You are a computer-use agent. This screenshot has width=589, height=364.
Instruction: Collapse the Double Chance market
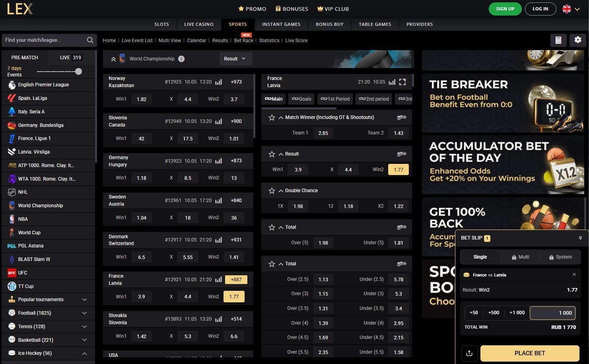tap(281, 191)
